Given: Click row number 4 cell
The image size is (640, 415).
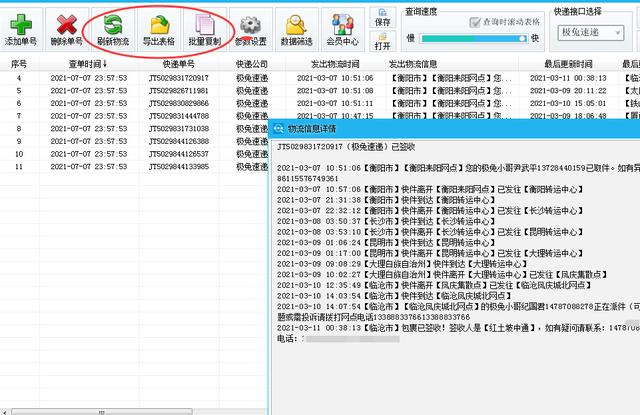Looking at the screenshot, I should point(19,78).
